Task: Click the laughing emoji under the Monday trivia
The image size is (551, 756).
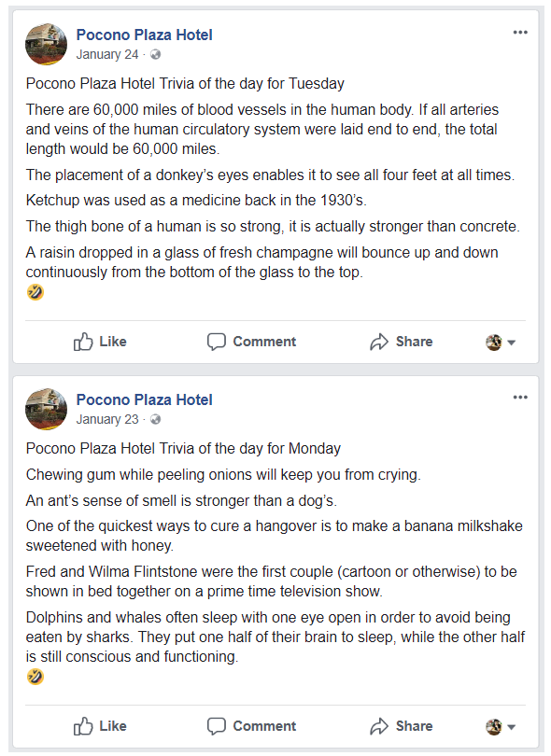Action: click(35, 677)
